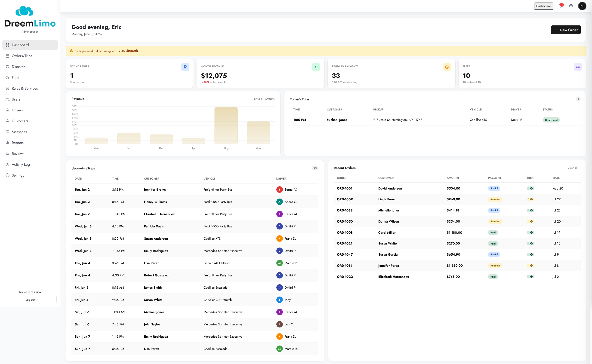Click the Month Revenue dollar icon
Screen dimensions: 592x364
click(316, 67)
